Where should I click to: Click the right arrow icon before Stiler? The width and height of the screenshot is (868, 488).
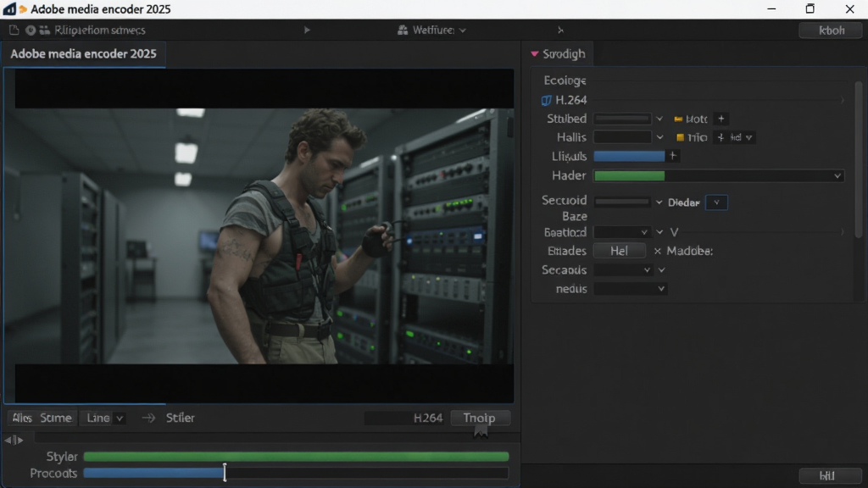148,418
